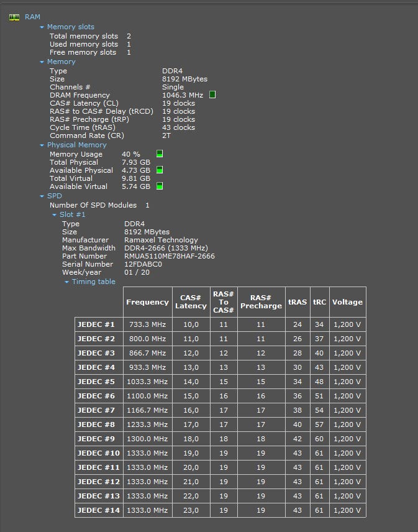The image size is (418, 532).
Task: Select the Frequency column header
Action: [x=147, y=302]
